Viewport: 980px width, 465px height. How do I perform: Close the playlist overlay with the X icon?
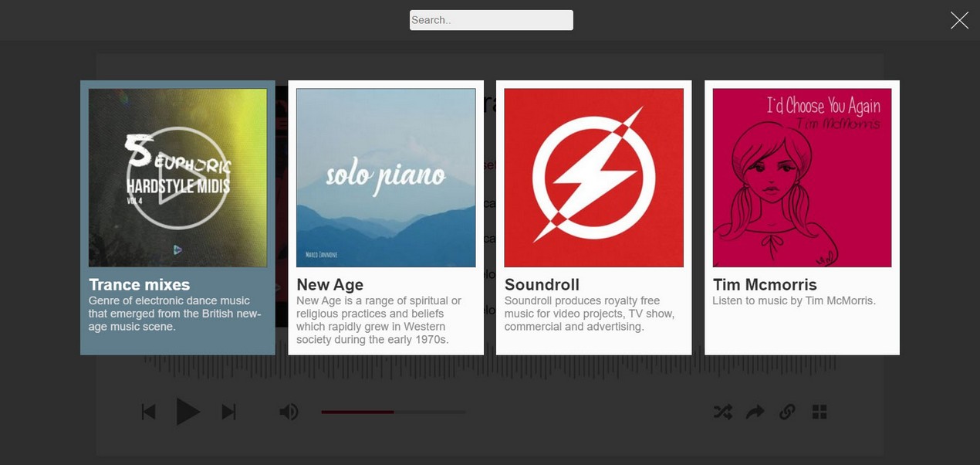pyautogui.click(x=959, y=20)
